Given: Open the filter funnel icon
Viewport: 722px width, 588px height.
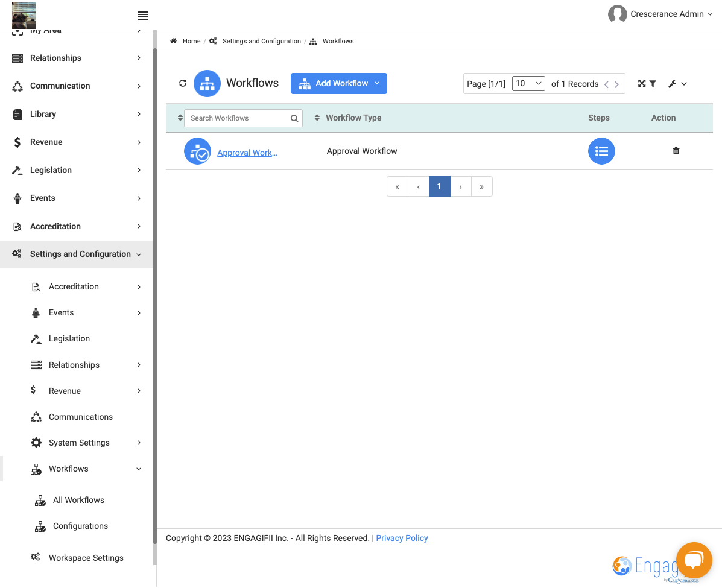Looking at the screenshot, I should click(x=653, y=84).
